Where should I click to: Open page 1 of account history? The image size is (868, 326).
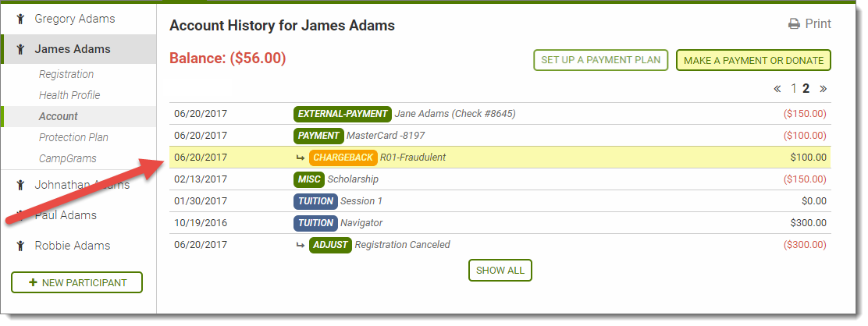point(794,88)
